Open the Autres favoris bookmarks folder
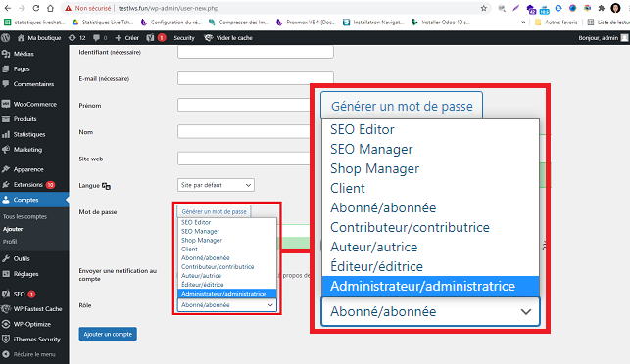The image size is (630, 364). coord(557,23)
